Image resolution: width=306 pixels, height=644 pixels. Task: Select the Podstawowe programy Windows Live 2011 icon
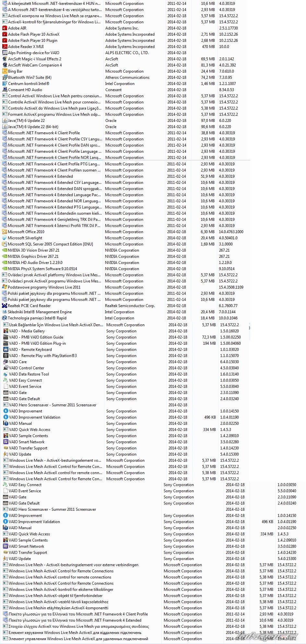(5, 287)
